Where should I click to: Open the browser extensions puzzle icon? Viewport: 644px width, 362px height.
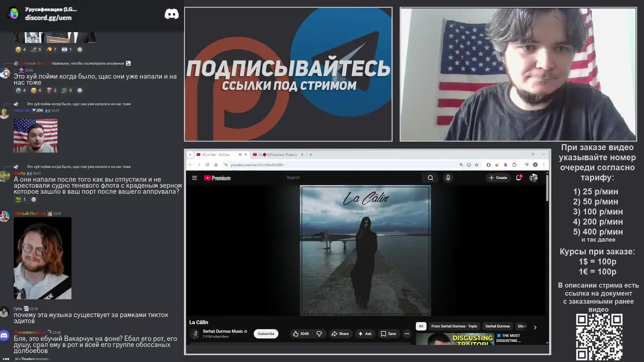click(514, 164)
